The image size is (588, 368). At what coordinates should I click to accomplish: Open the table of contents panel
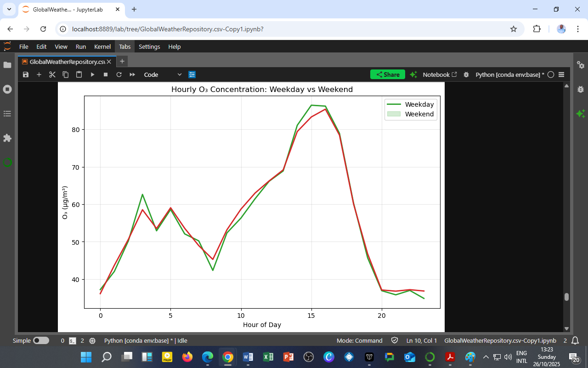pos(7,114)
